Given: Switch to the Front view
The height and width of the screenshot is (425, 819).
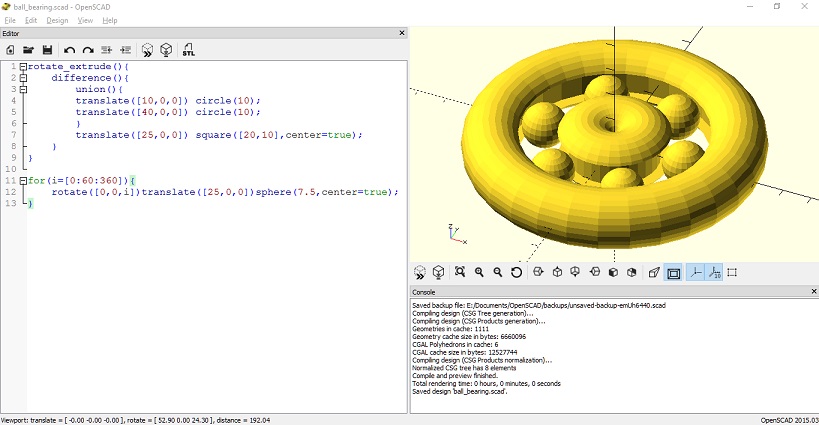Looking at the screenshot, I should [x=614, y=272].
